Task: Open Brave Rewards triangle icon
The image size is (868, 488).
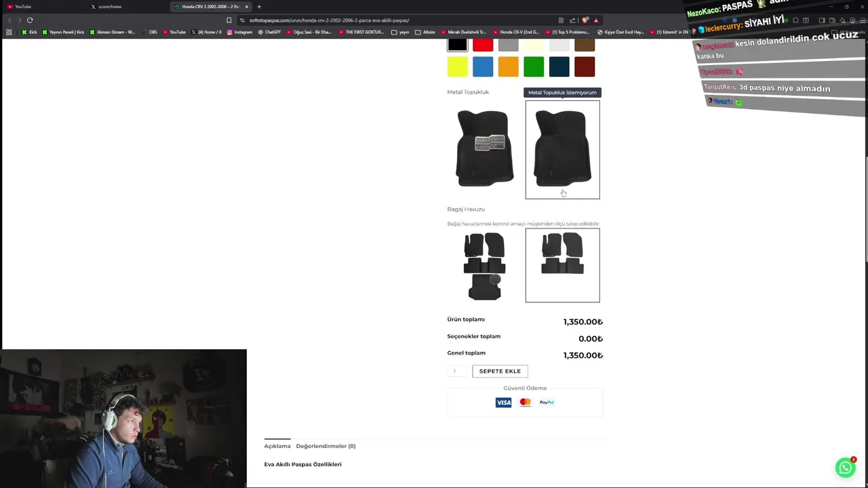Action: click(595, 20)
